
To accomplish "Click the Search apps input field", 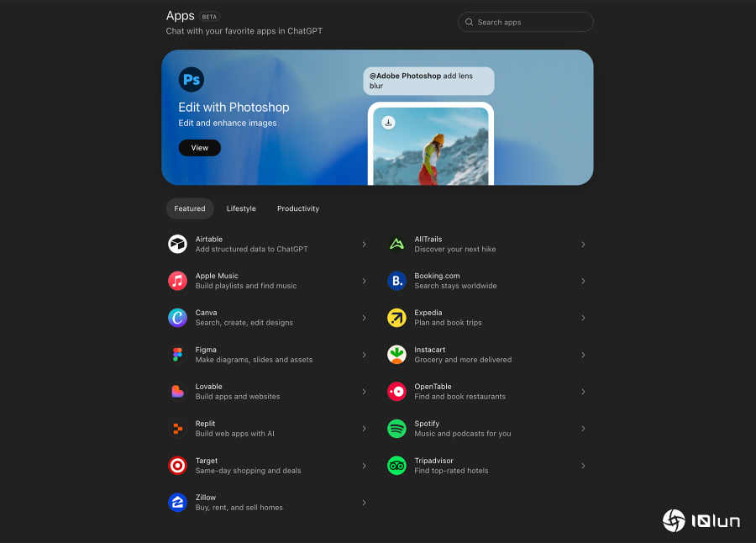I will (526, 22).
